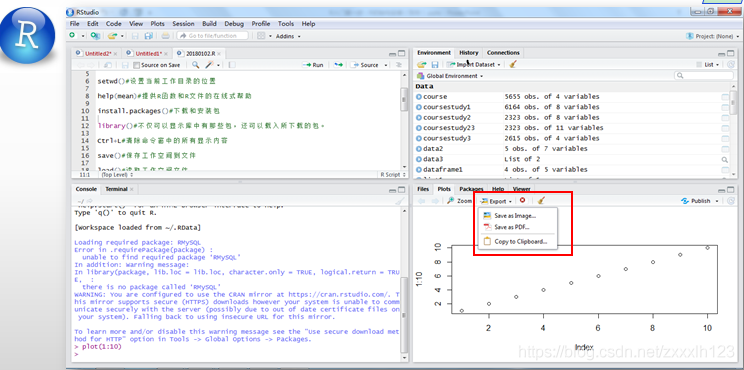The width and height of the screenshot is (744, 370).
Task: Close the 20180102.R editor tab
Action: 219,54
